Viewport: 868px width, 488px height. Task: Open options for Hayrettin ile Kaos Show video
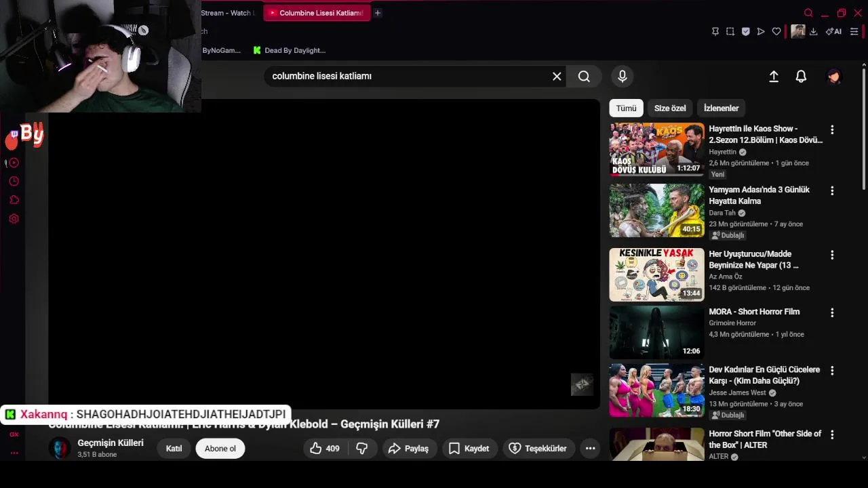[x=832, y=129]
